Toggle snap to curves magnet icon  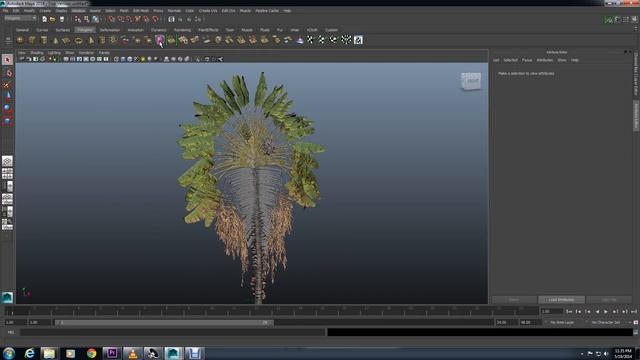(120, 19)
